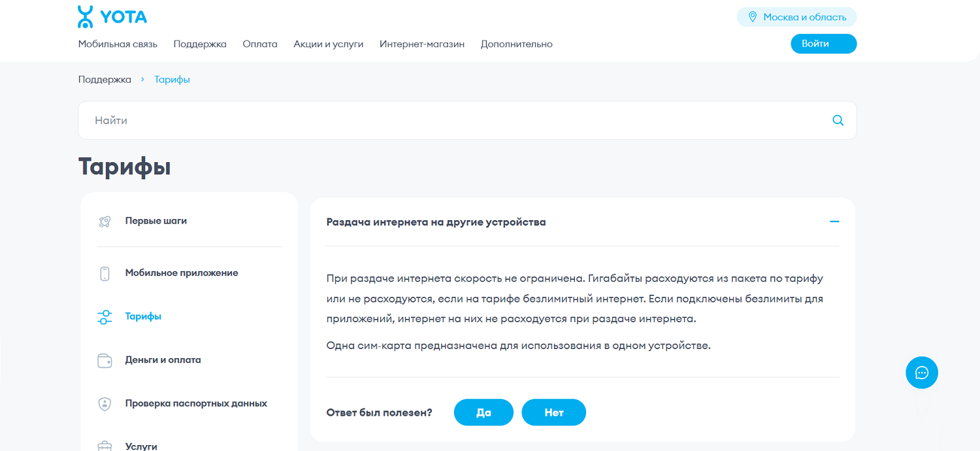Click the phone icon beside Мобильное приложение
Image resolution: width=980 pixels, height=451 pixels.
tap(104, 273)
